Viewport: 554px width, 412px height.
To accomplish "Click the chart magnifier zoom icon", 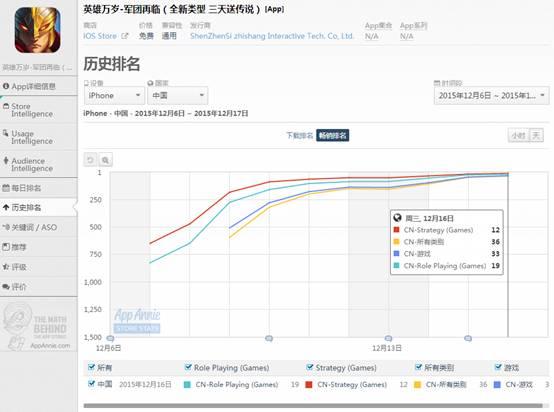I will point(105,160).
